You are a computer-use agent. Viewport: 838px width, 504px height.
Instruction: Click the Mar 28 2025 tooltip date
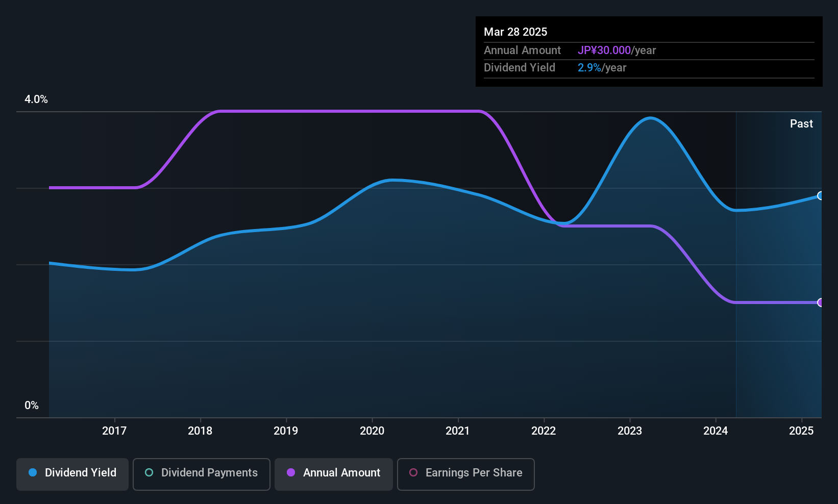click(x=515, y=32)
